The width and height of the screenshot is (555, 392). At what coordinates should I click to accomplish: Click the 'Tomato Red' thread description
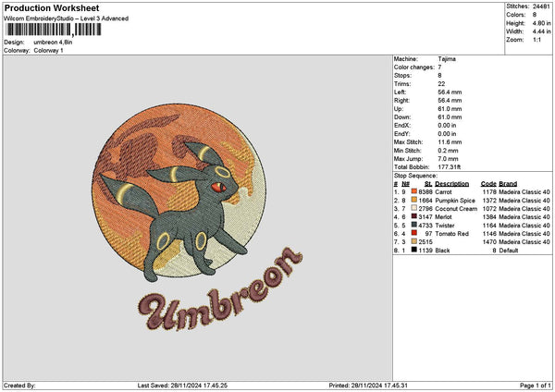tap(451, 234)
